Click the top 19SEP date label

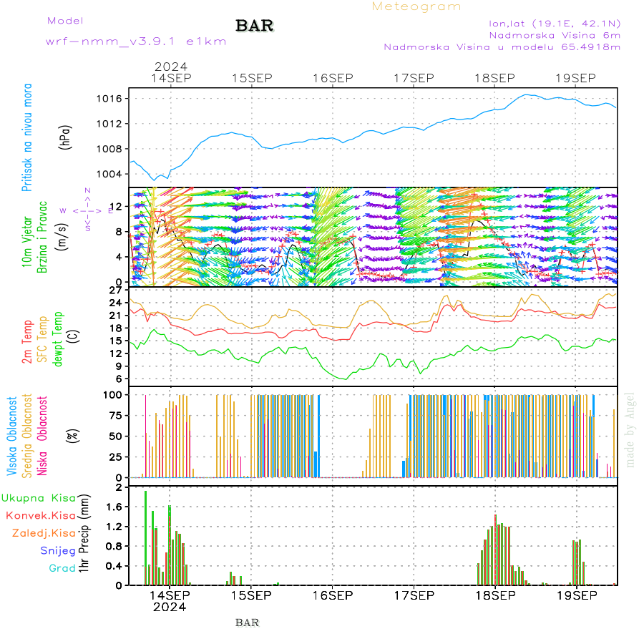pos(576,78)
